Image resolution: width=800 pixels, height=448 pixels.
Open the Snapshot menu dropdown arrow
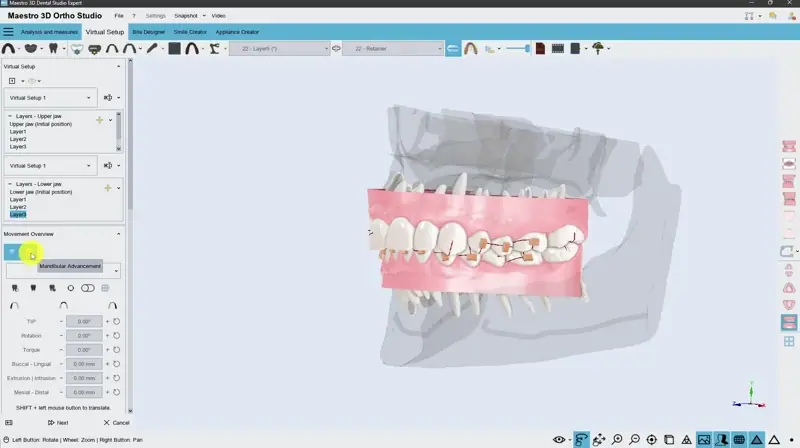click(x=204, y=16)
